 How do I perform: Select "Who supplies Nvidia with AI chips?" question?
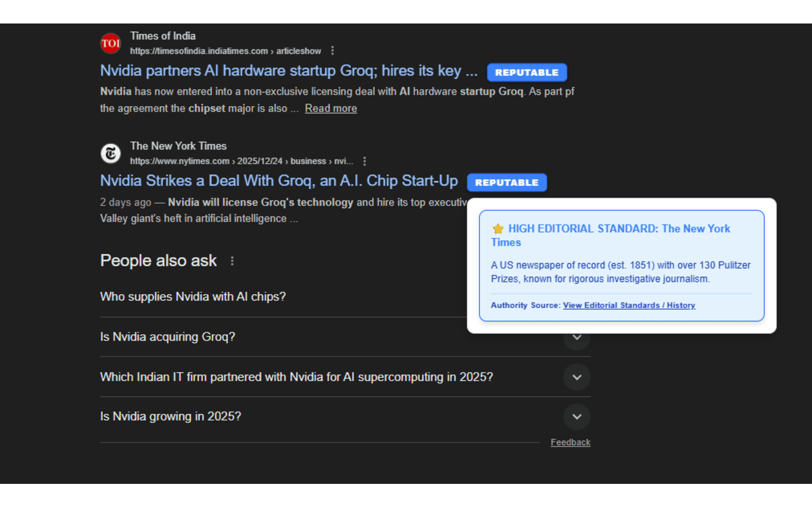tap(193, 297)
